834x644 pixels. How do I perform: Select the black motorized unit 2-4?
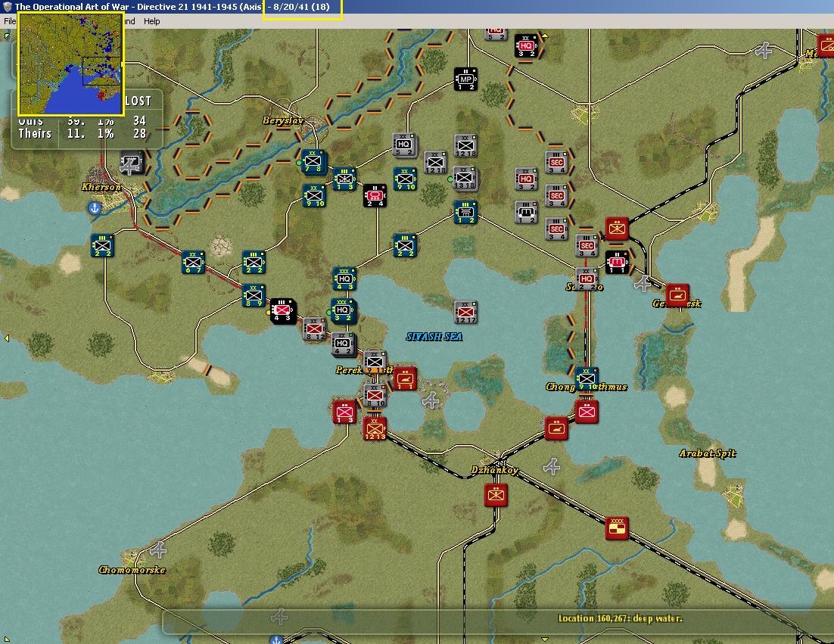pyautogui.click(x=375, y=196)
